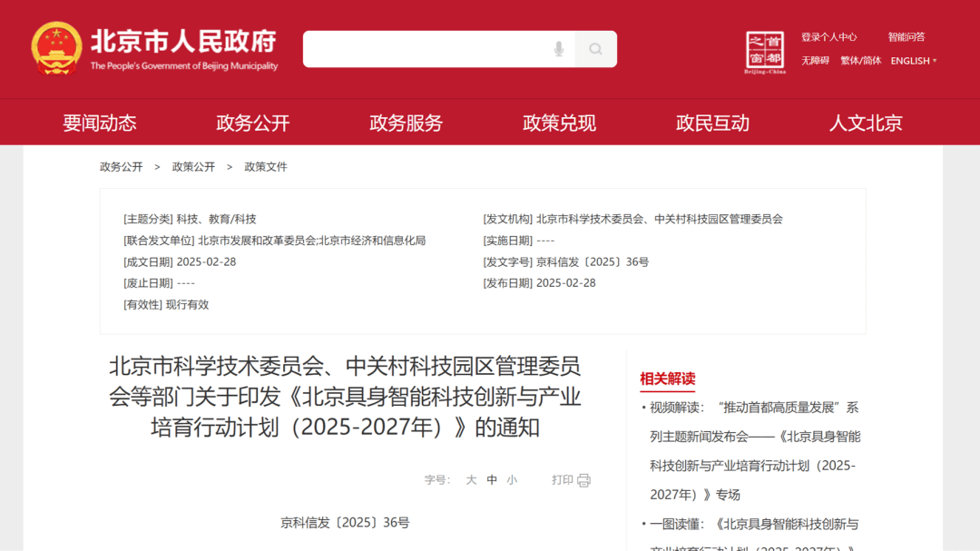Click 政务公开 in the breadcrumb

tap(122, 167)
